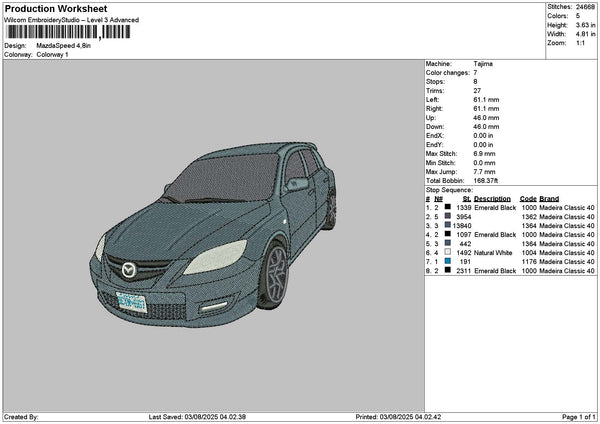600x424 pixels.
Task: Click the Machine value Tajima
Action: tap(482, 63)
